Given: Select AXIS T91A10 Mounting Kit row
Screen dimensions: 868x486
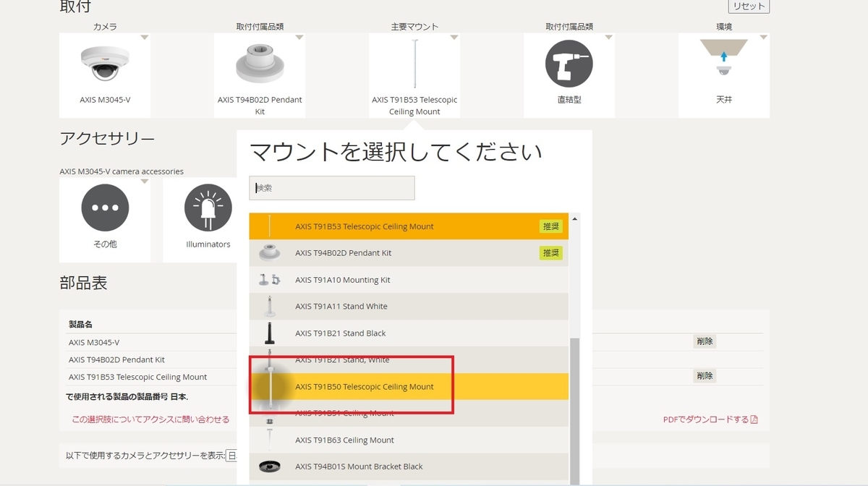Looking at the screenshot, I should 409,280.
